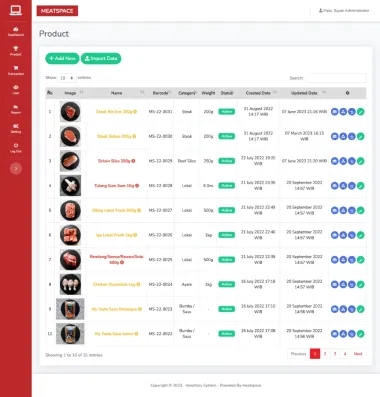The height and width of the screenshot is (397, 380).
Task: Click the Active badge in Giling Lokal row
Action: pyautogui.click(x=227, y=210)
